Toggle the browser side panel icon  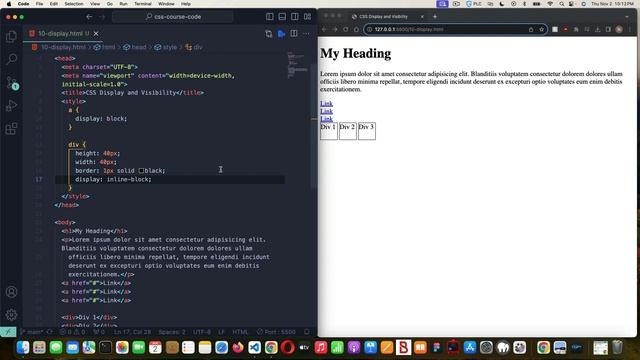click(x=608, y=29)
